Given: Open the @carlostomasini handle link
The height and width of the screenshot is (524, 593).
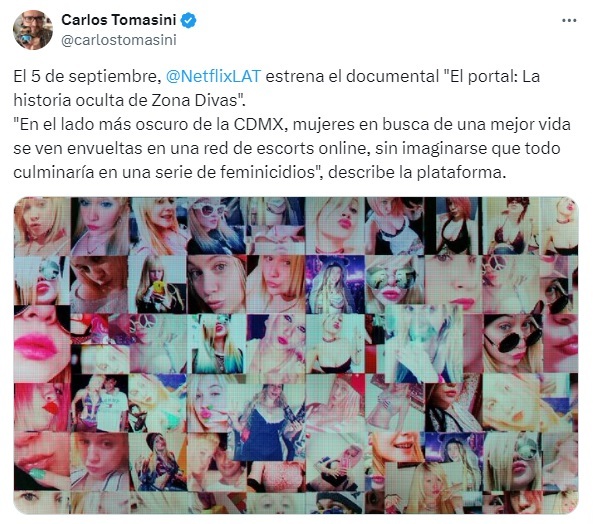Looking at the screenshot, I should [119, 40].
